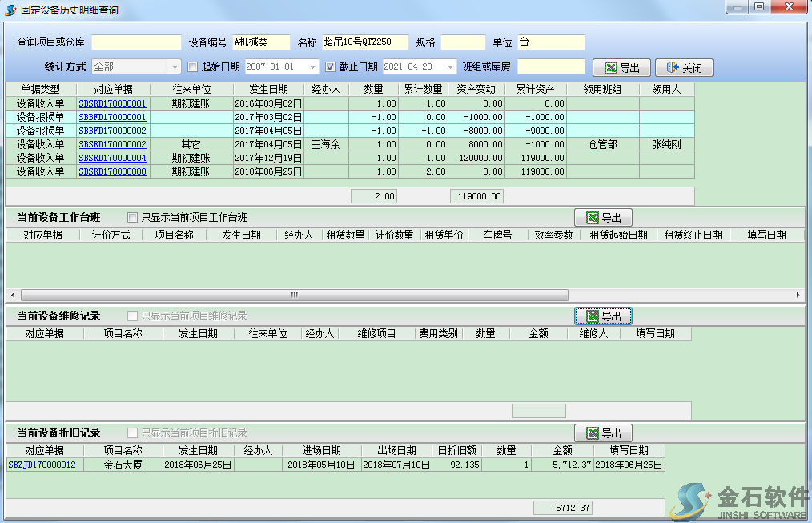Uncheck the 截止日期 checkbox
The image size is (812, 523).
pos(330,66)
